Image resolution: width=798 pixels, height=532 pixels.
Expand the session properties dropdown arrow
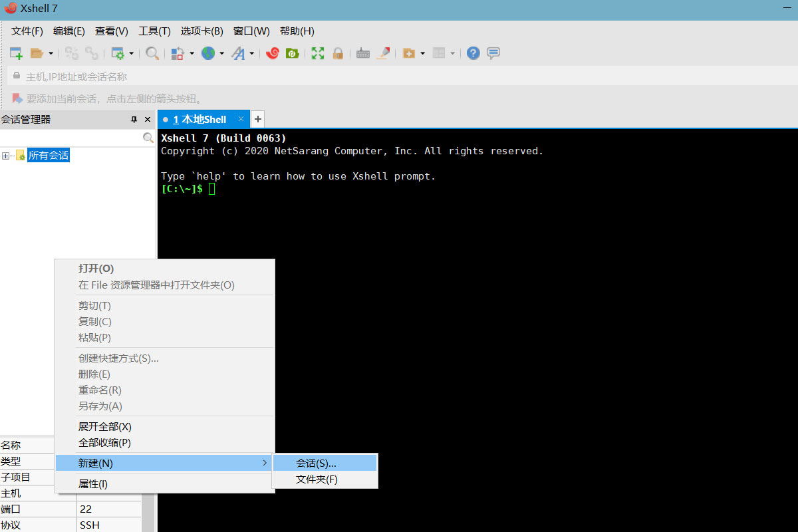pos(131,53)
